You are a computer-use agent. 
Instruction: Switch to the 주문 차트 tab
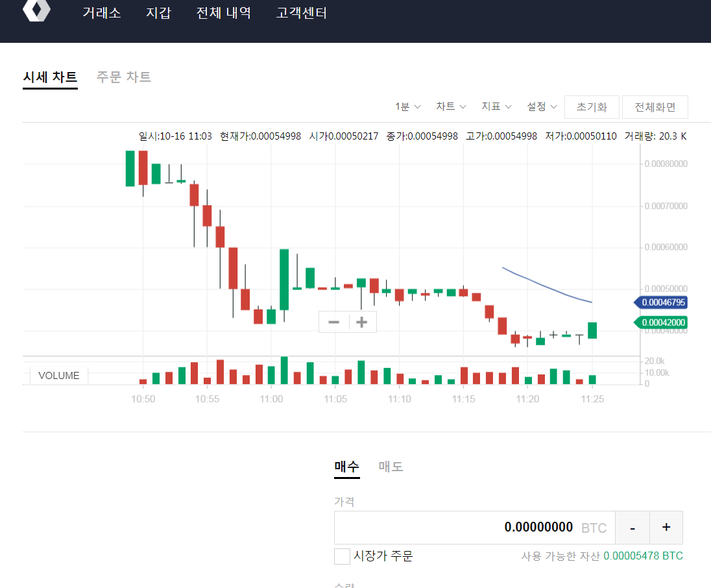click(x=124, y=77)
